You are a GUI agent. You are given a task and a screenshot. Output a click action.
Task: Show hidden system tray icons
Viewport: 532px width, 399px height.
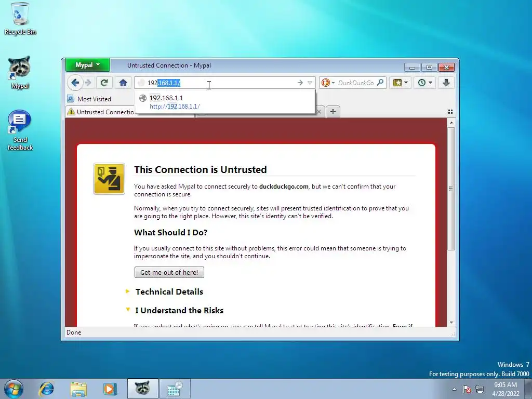point(454,389)
